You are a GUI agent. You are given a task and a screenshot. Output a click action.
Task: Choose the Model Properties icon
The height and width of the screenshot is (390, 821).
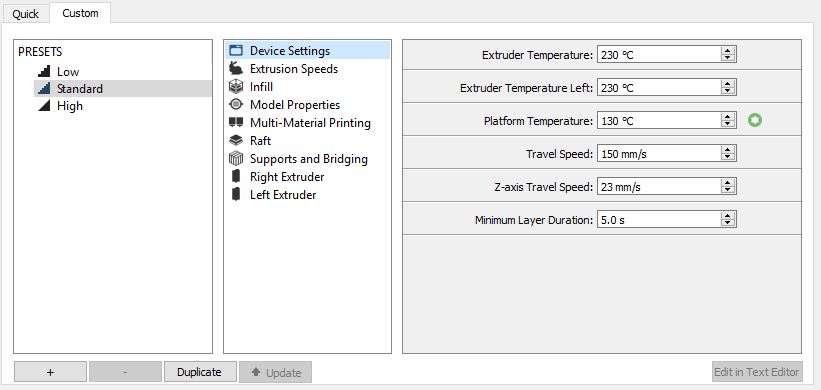click(236, 104)
